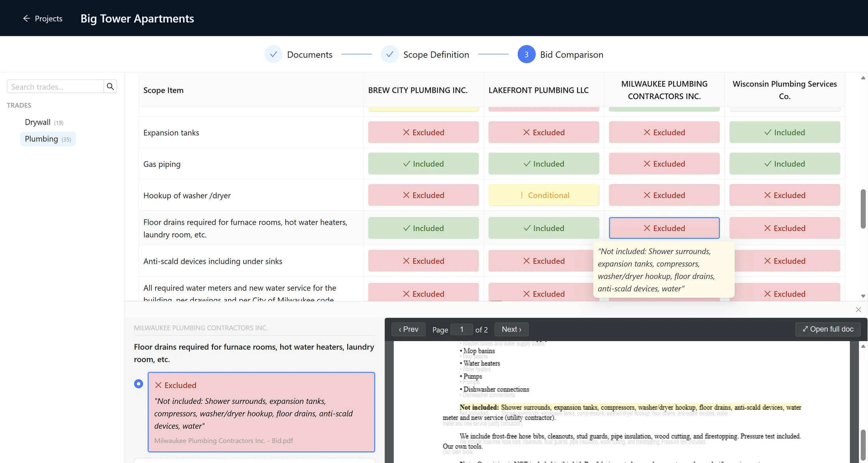
Task: Open Wisconsin Gas piping Included cell
Action: click(784, 164)
